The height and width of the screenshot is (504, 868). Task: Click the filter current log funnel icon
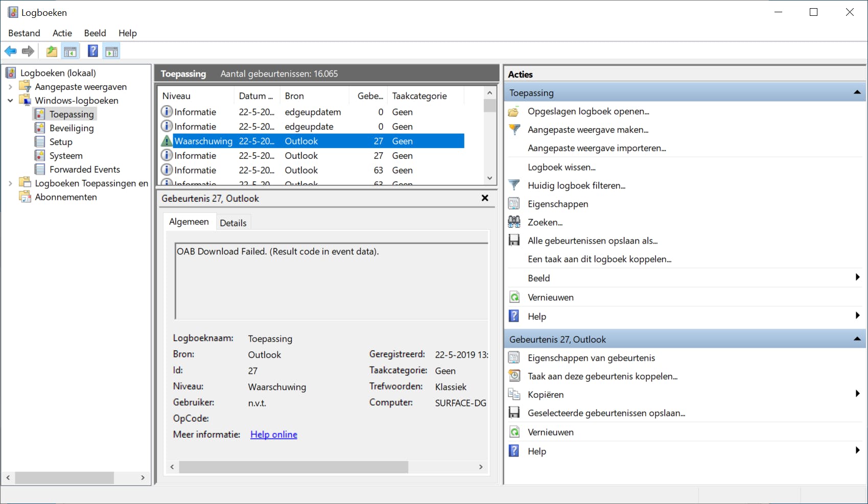pyautogui.click(x=514, y=185)
